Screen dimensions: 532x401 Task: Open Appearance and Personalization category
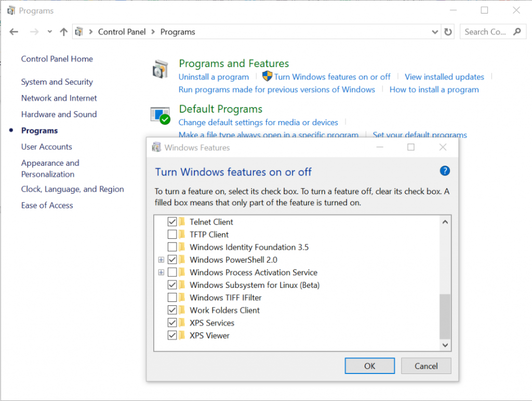[50, 169]
